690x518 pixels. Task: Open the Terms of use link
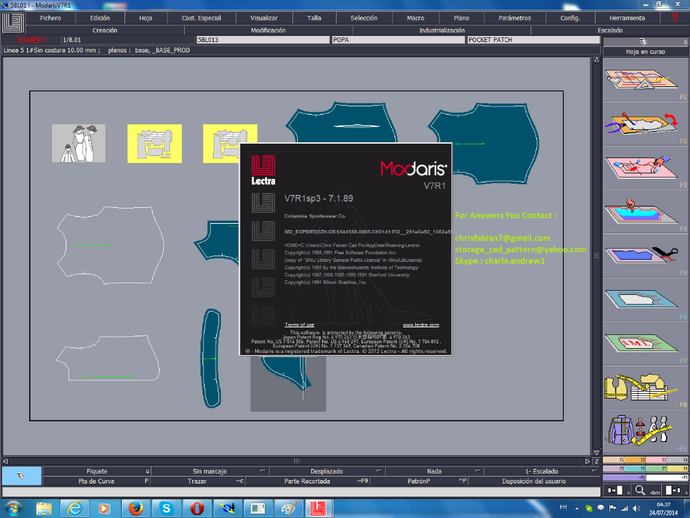299,325
